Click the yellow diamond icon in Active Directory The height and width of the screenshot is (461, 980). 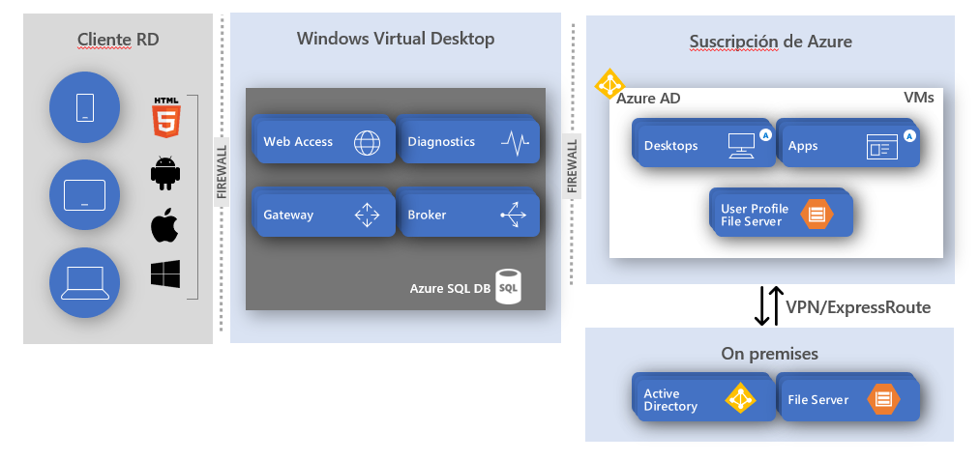pos(741,398)
